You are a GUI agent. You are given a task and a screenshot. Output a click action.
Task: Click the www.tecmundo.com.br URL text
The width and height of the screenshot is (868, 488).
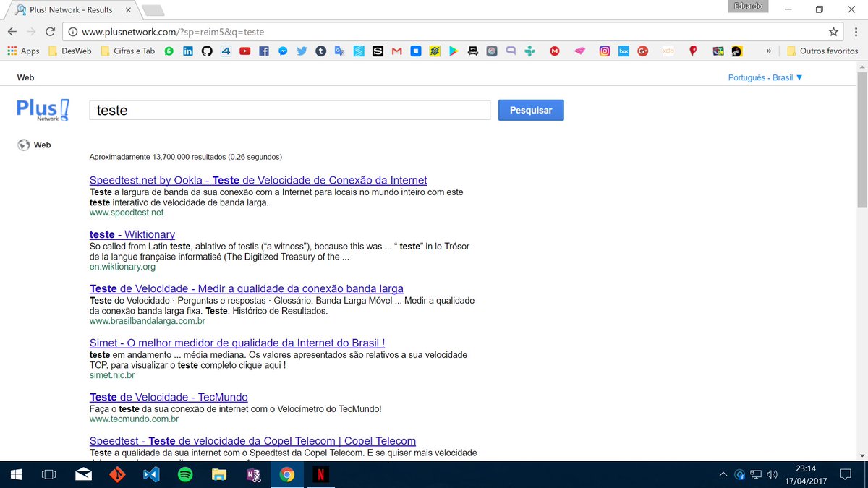[x=134, y=419]
